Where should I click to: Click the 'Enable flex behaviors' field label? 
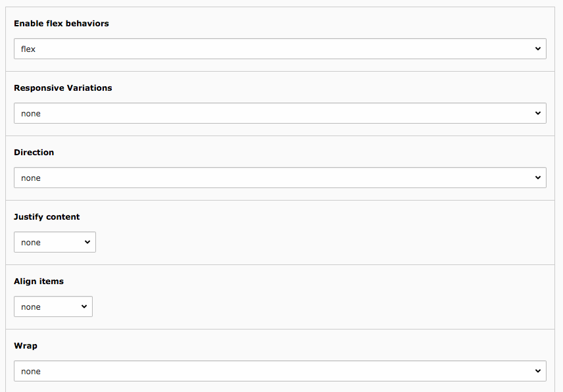click(61, 23)
